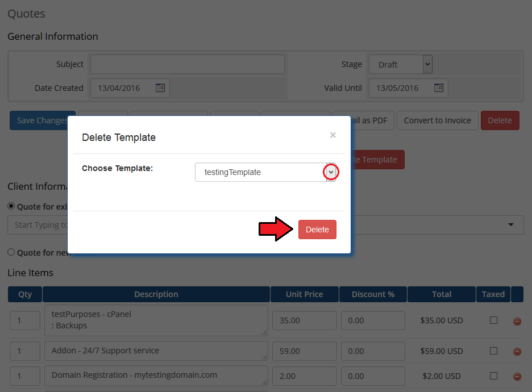532x392 pixels.
Task: Click the Date Created field 13/04/2016
Action: [130, 88]
